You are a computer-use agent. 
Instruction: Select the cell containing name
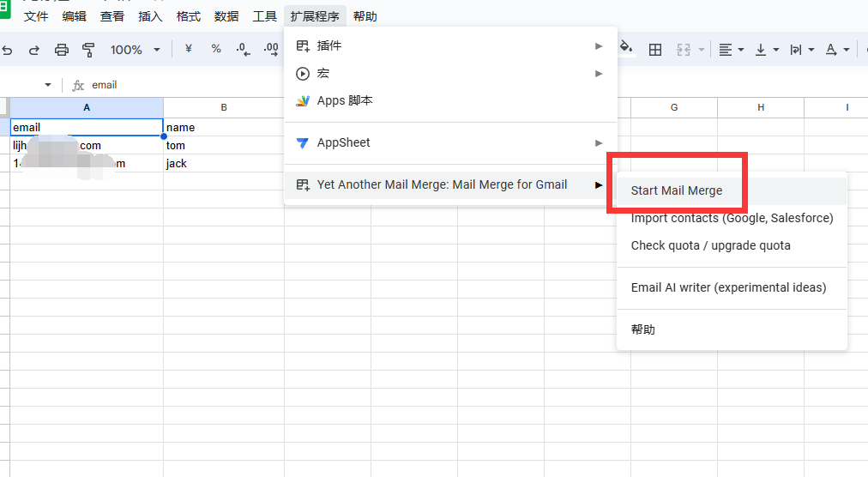(224, 128)
